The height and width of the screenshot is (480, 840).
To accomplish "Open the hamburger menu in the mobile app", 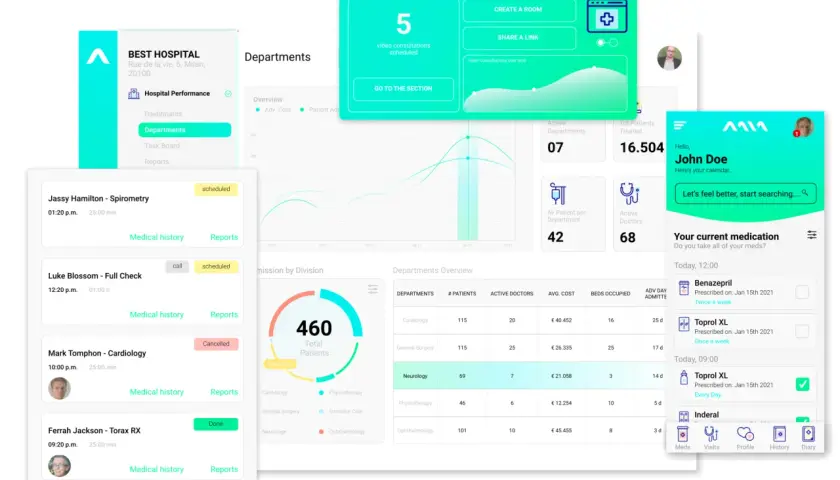I will [x=680, y=125].
